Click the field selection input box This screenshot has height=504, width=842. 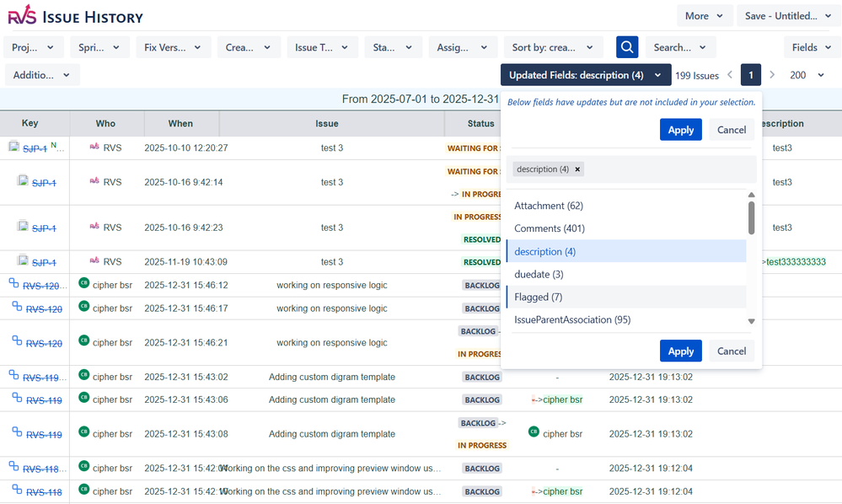(666, 169)
